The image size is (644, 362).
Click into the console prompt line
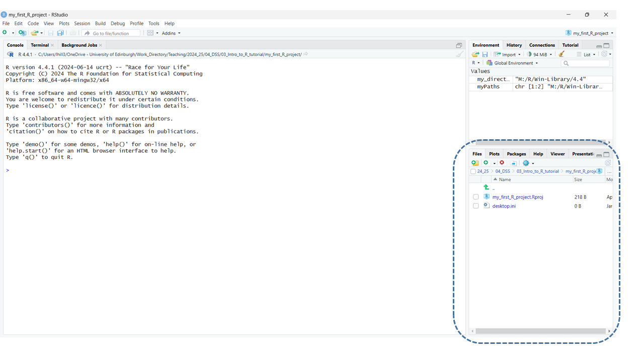click(234, 170)
